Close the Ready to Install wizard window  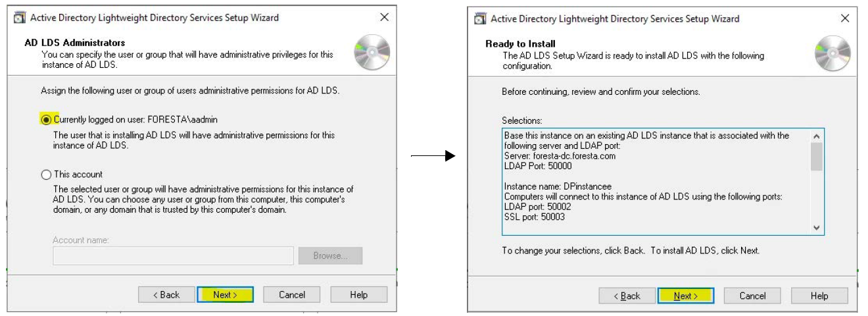click(x=845, y=18)
